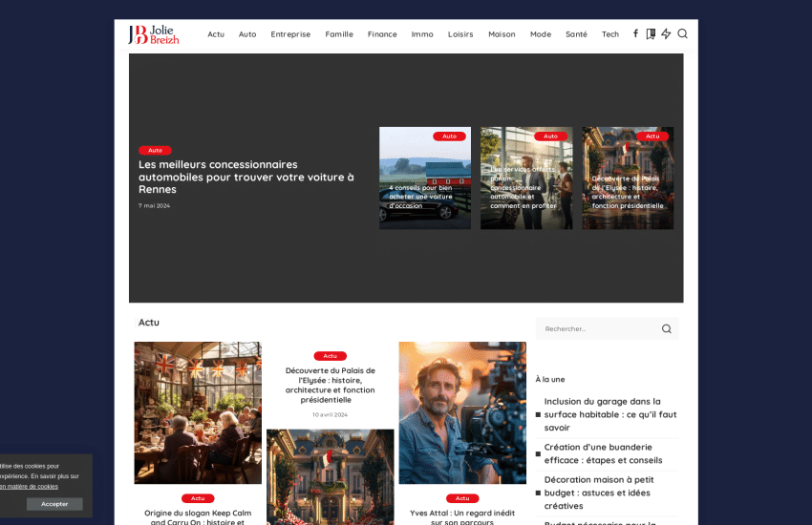Image resolution: width=812 pixels, height=525 pixels.
Task: Open the Actu menu item
Action: (216, 34)
